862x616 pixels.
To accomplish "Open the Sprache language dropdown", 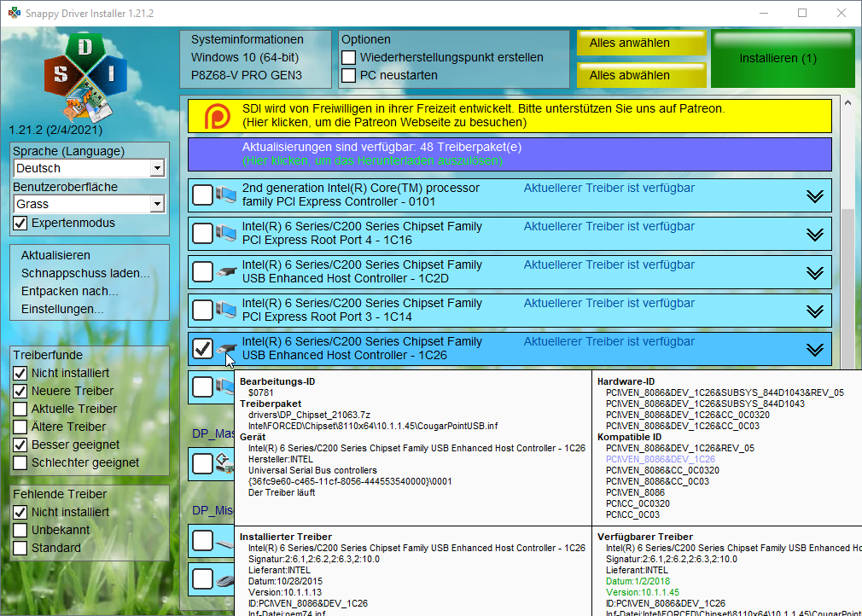I will point(157,168).
